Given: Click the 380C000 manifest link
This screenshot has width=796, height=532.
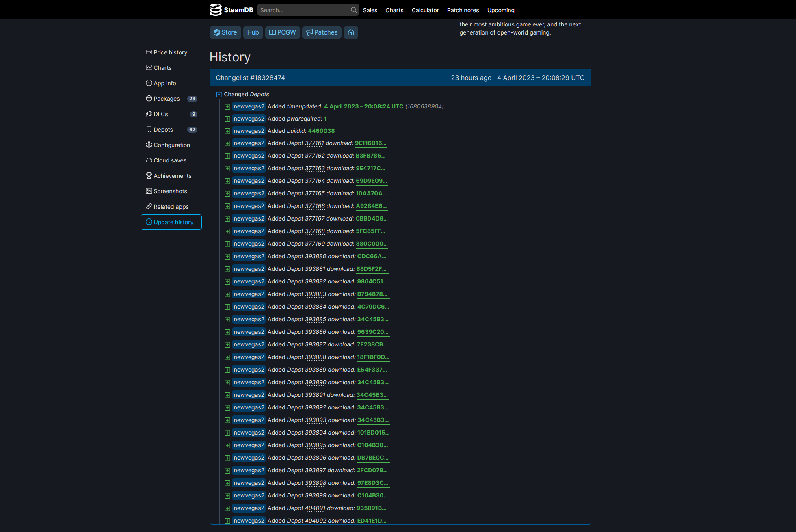Looking at the screenshot, I should pyautogui.click(x=372, y=244).
